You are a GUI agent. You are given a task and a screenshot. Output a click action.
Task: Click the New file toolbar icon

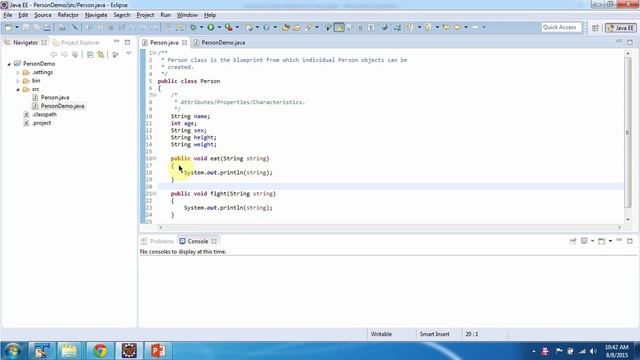8,27
